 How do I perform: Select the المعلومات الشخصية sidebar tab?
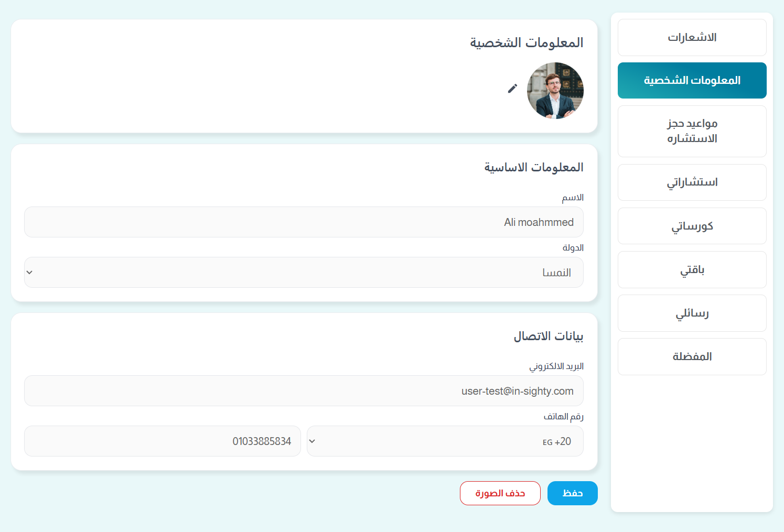pyautogui.click(x=692, y=81)
